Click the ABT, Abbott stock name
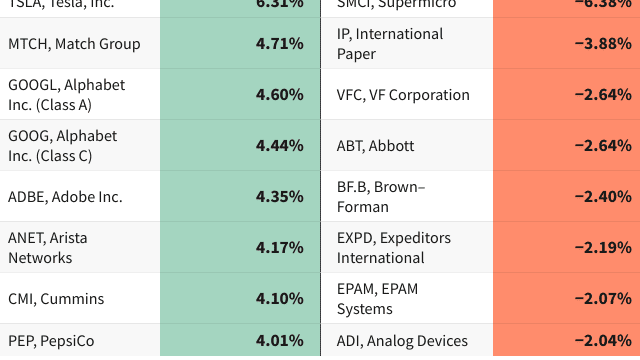Screen dimensions: 640x360 pos(375,146)
